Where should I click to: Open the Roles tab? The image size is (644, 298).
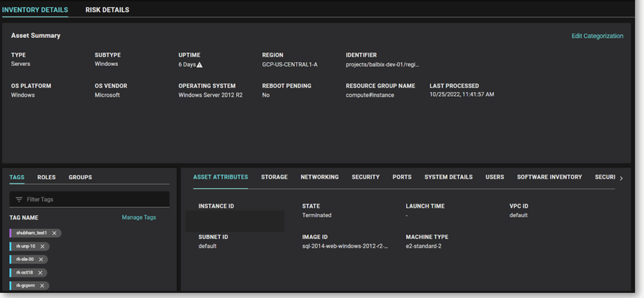pyautogui.click(x=46, y=177)
